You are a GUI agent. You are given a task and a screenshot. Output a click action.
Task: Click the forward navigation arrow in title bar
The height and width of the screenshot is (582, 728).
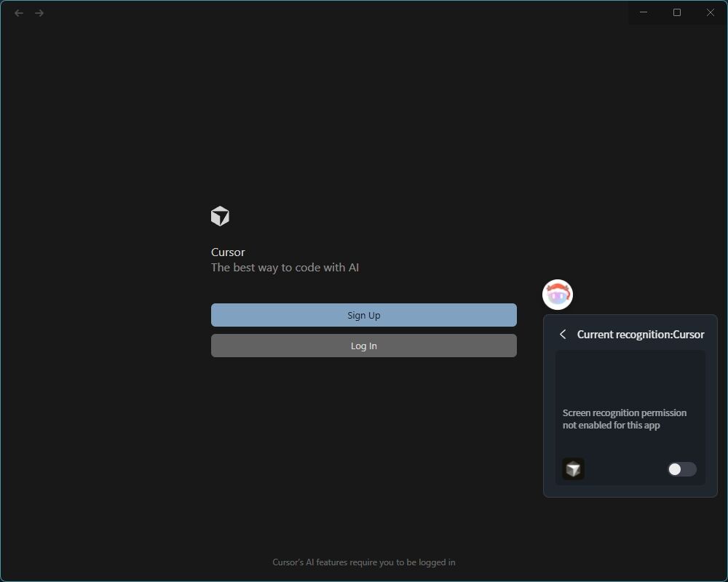pyautogui.click(x=39, y=13)
